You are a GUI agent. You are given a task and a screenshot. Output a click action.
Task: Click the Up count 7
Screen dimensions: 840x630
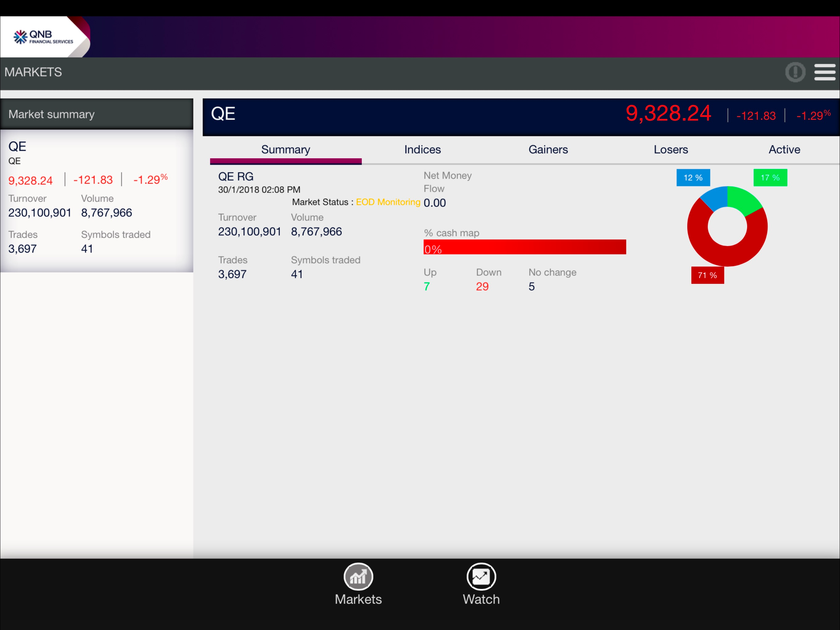click(x=427, y=286)
